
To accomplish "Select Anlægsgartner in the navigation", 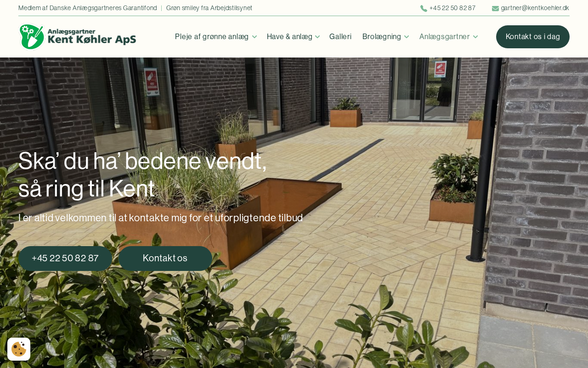I will coord(445,37).
